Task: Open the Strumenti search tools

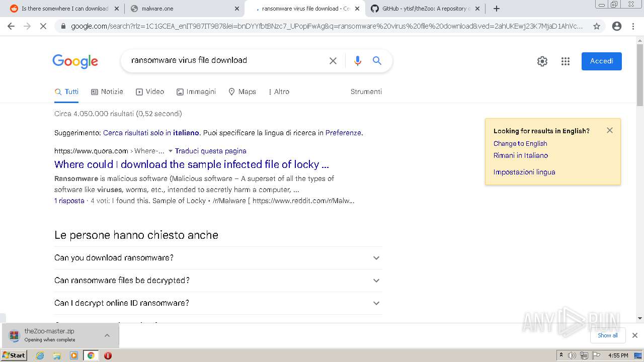Action: tap(366, 92)
